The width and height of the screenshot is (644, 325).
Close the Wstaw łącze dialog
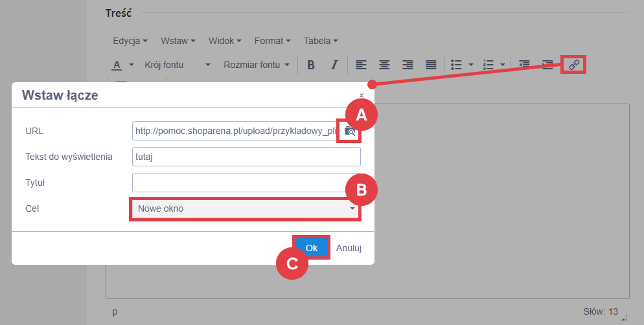point(362,96)
